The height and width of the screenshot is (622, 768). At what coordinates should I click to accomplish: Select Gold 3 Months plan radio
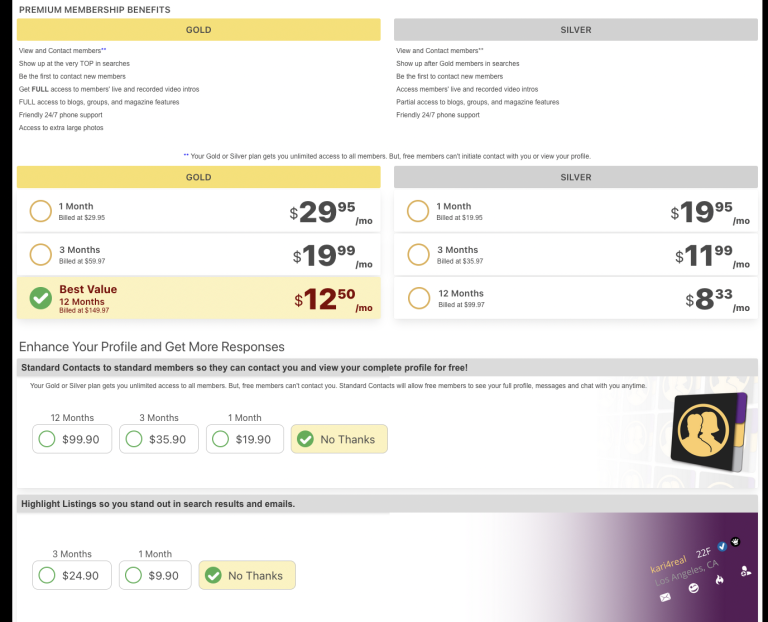(x=41, y=255)
